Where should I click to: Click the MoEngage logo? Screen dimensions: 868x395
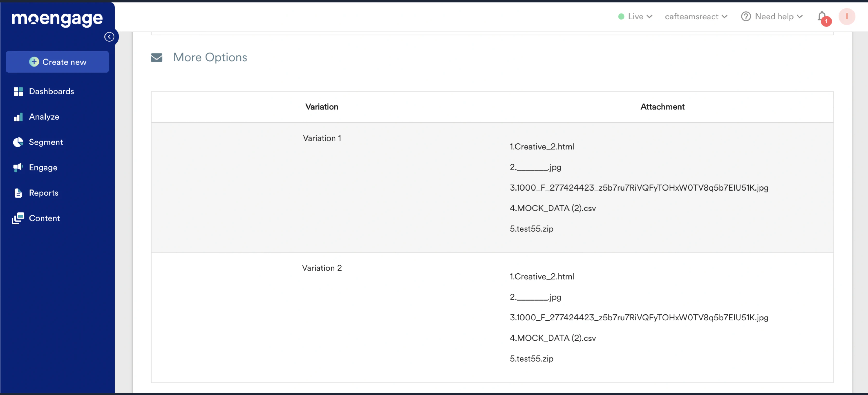[57, 19]
